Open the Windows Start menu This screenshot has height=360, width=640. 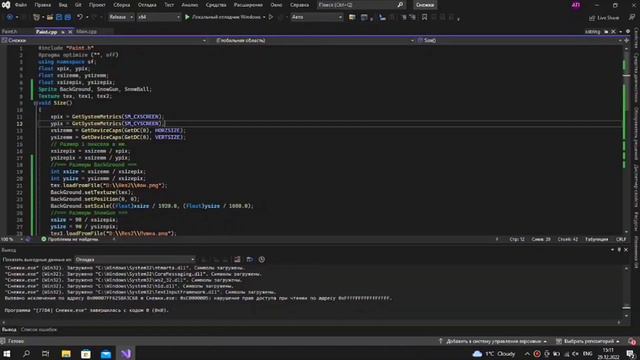click(x=7, y=353)
